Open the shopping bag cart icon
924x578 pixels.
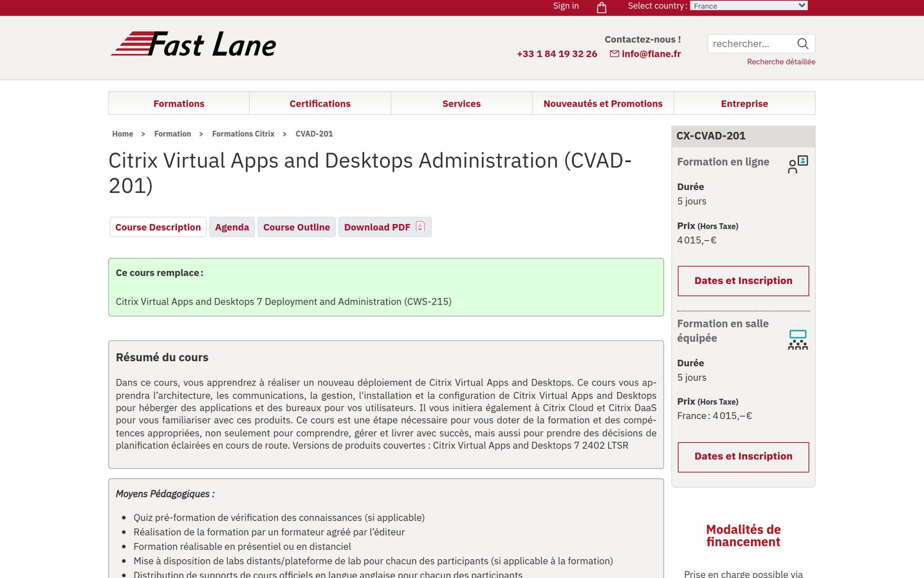pos(601,7)
